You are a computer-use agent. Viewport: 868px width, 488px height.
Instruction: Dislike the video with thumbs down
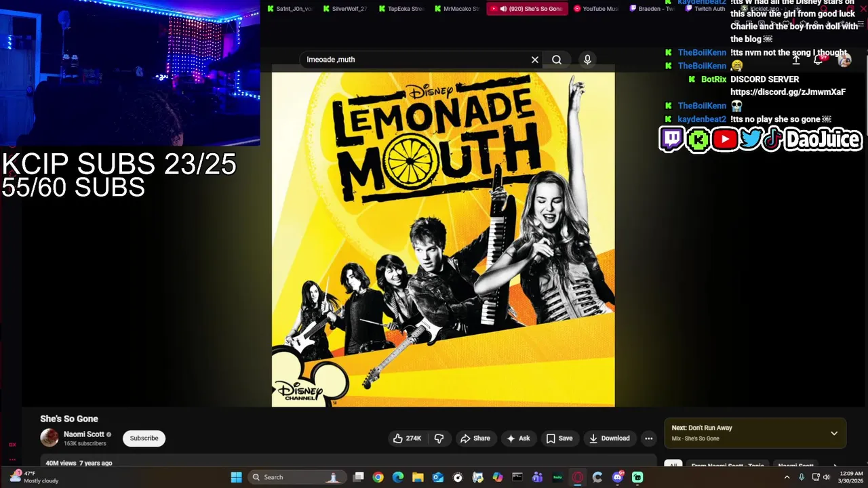[439, 439]
